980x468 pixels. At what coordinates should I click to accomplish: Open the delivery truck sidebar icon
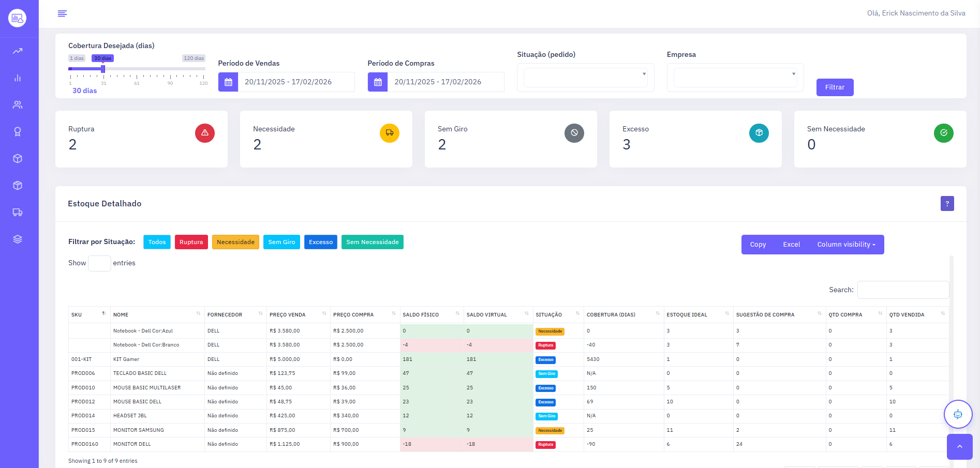18,213
